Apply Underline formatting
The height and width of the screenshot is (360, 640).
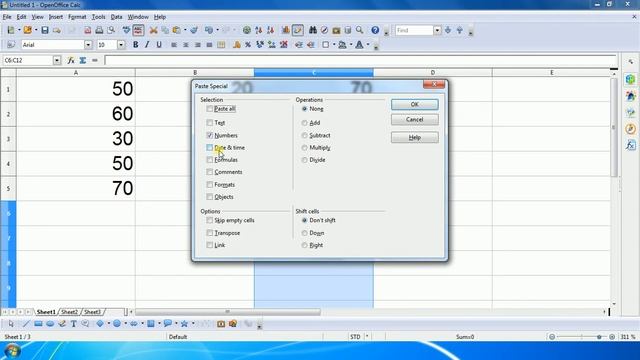[x=159, y=45]
